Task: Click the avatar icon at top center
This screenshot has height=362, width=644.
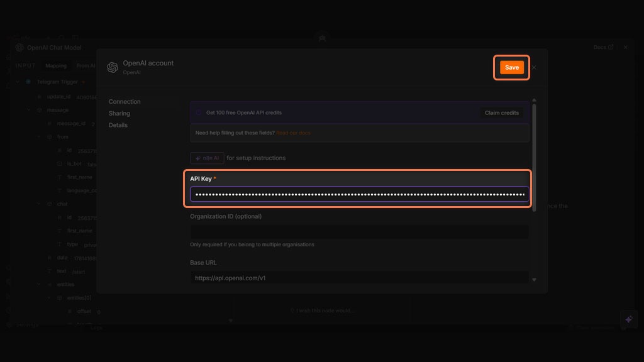Action: pos(323,38)
